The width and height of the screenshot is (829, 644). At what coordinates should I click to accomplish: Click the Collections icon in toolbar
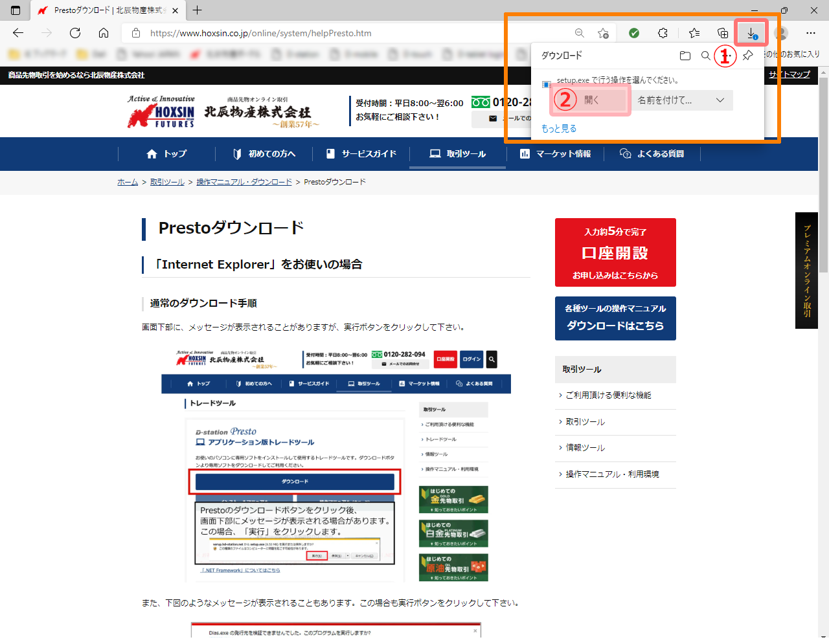coord(723,33)
